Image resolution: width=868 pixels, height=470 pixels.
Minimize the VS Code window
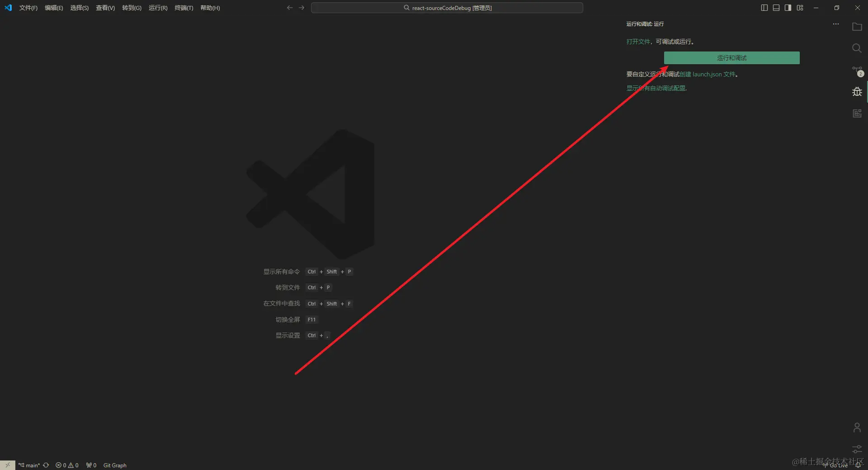coord(816,8)
